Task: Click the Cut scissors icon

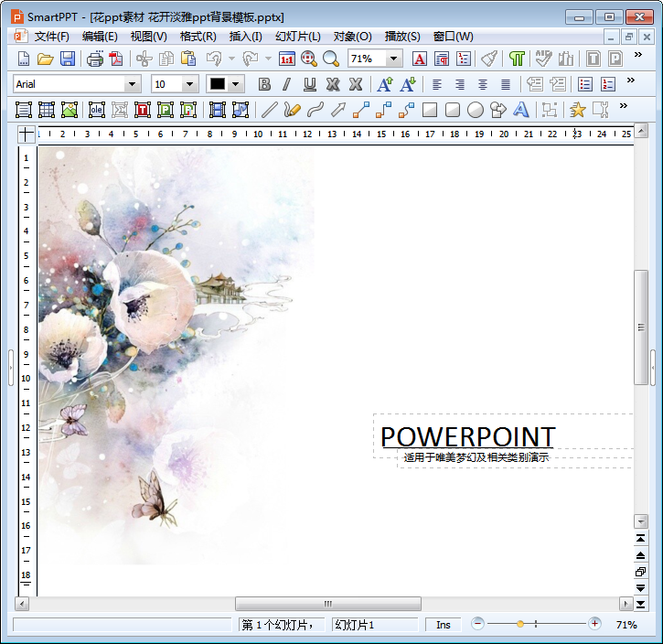Action: pos(144,59)
